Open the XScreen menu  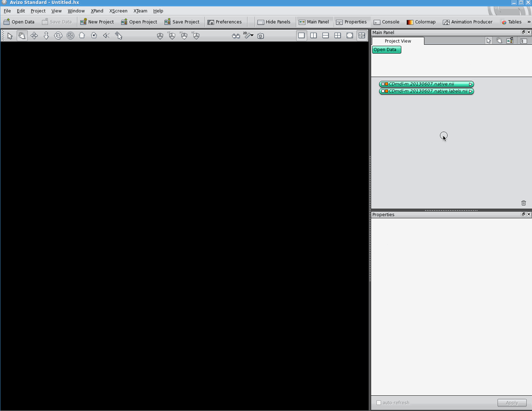[118, 11]
